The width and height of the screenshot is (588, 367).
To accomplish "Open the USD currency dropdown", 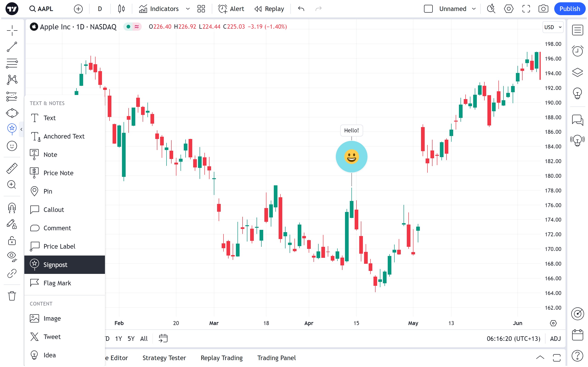I will 553,27.
